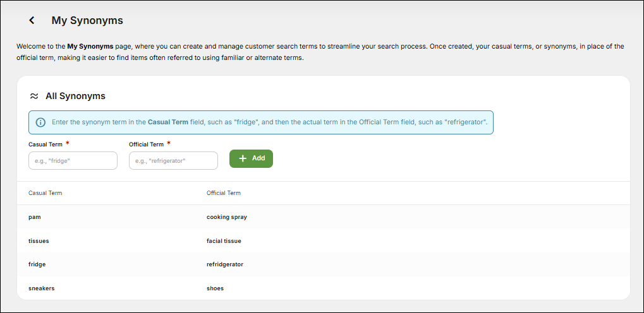
Task: Click the Casual Term column header
Action: 46,193
